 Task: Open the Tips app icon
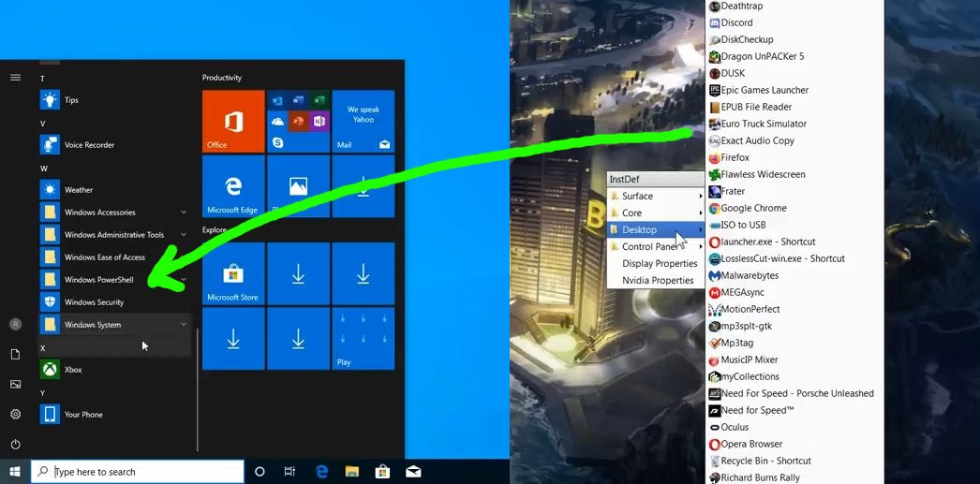[x=50, y=100]
